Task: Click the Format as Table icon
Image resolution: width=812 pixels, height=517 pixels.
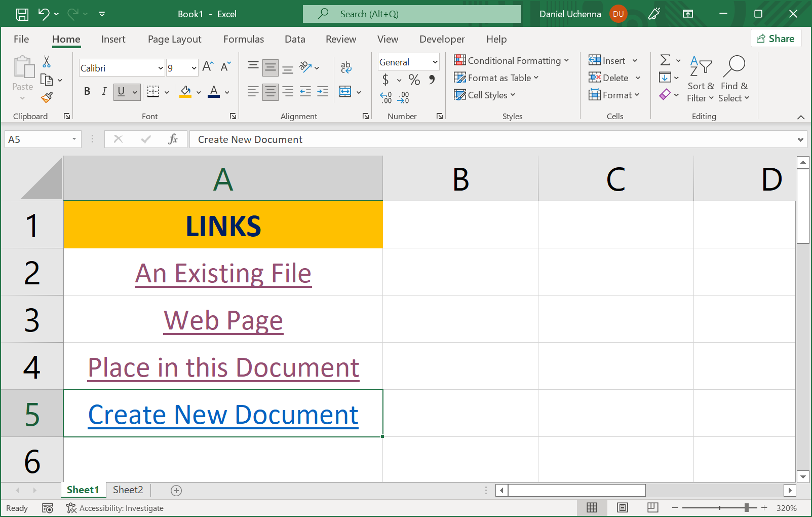Action: (x=496, y=78)
